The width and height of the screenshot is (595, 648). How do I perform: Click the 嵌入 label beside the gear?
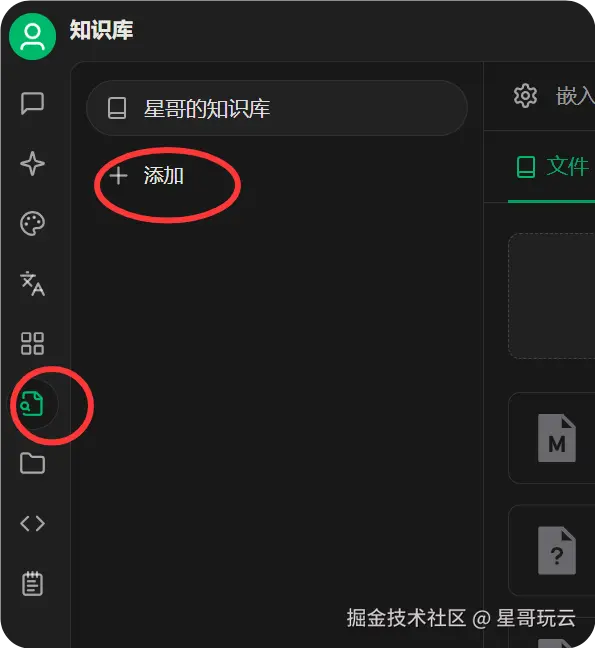575,96
